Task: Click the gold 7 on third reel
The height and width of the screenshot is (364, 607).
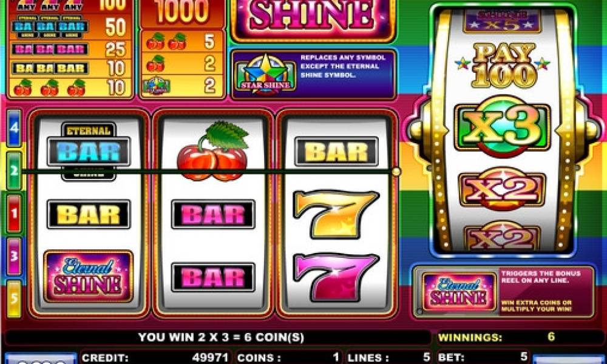Action: 335,213
